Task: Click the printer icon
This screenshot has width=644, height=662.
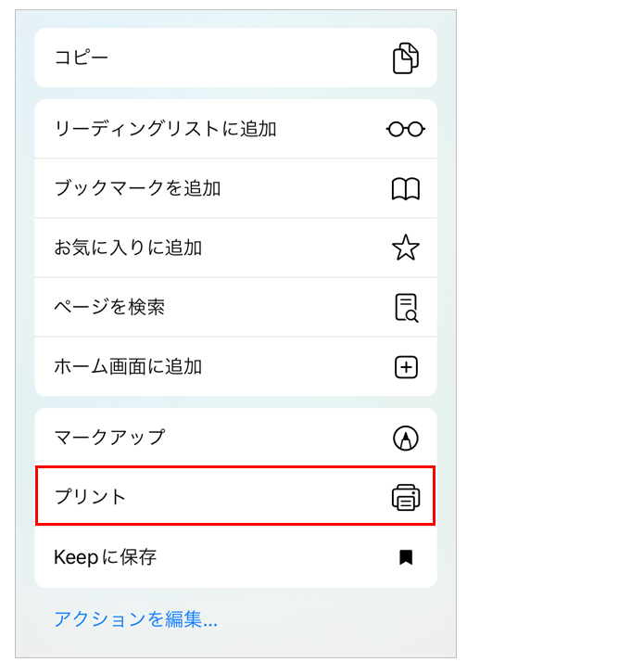Action: pyautogui.click(x=406, y=497)
